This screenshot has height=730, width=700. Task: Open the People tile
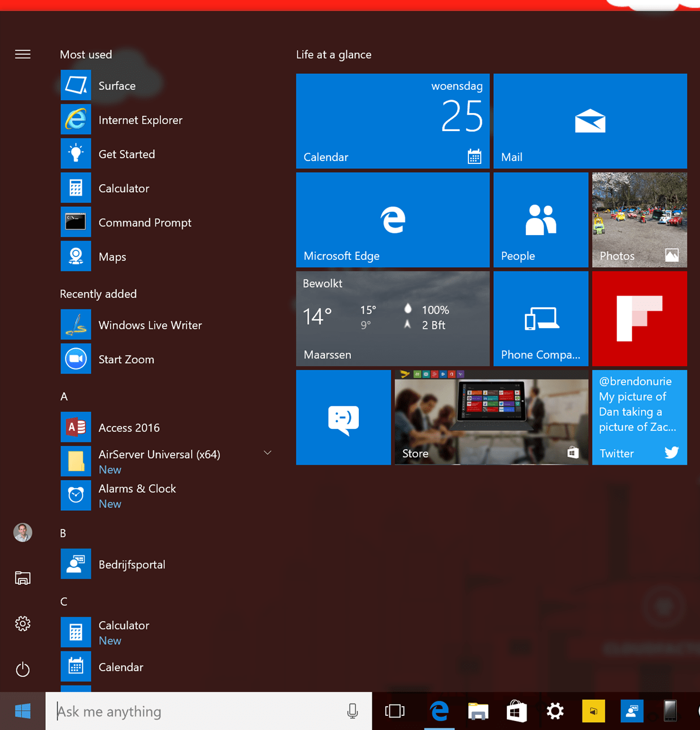click(x=540, y=220)
